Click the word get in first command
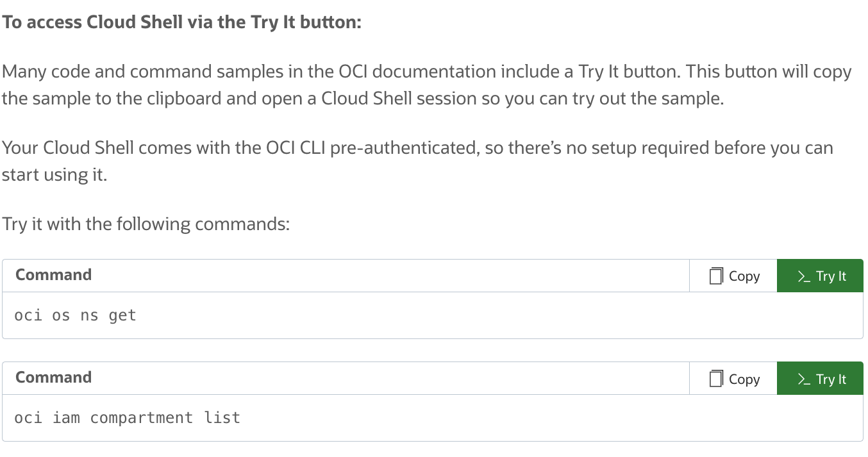 click(x=122, y=315)
